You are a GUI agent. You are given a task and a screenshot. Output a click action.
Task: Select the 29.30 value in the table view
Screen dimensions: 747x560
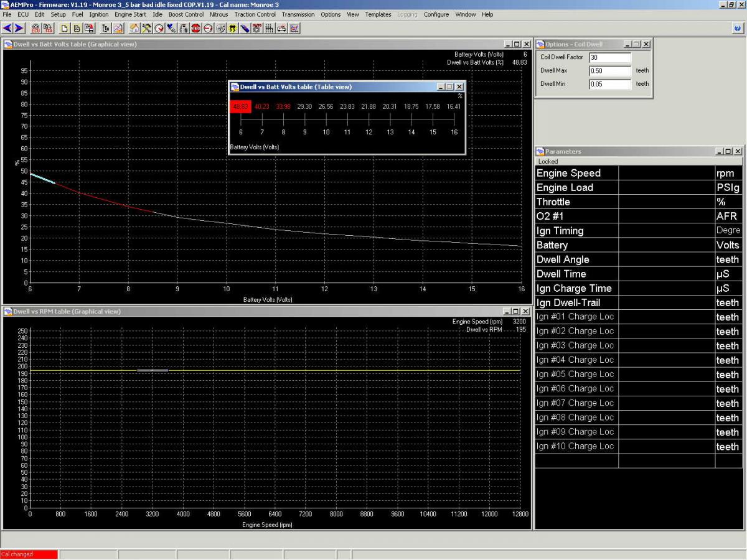pos(304,106)
